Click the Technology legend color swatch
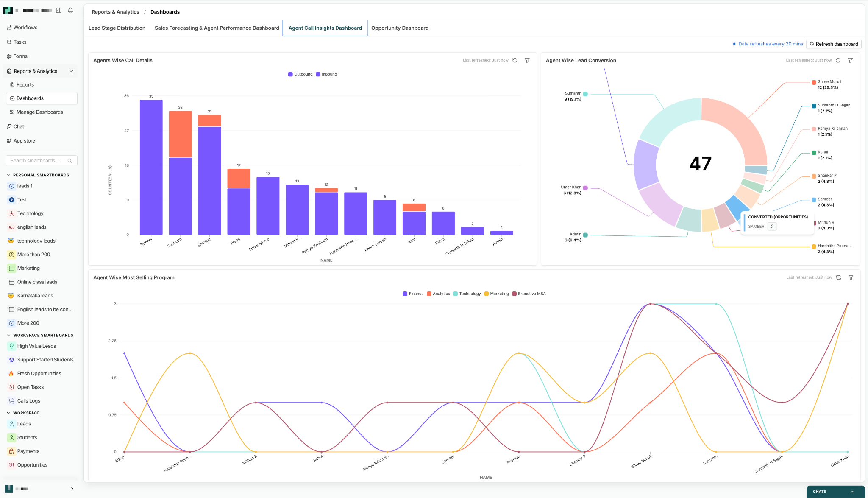 [455, 294]
